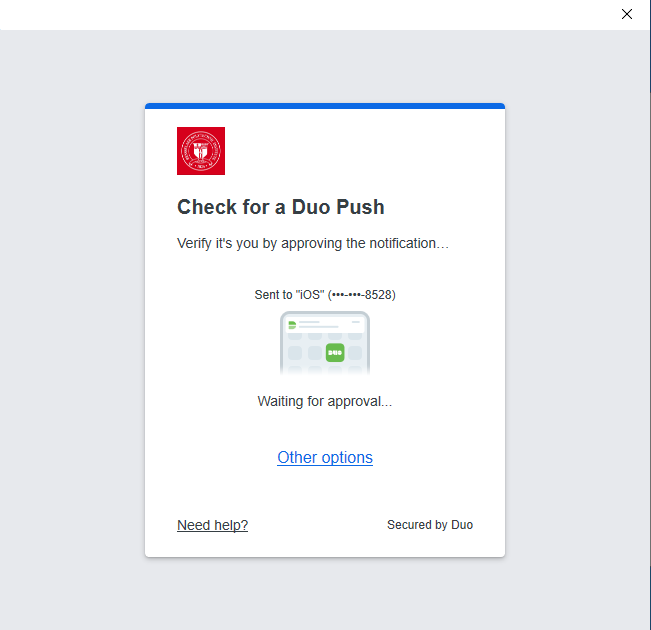Click the "Secured by Duo" text
Viewport: 651px width, 630px height.
pyautogui.click(x=430, y=525)
